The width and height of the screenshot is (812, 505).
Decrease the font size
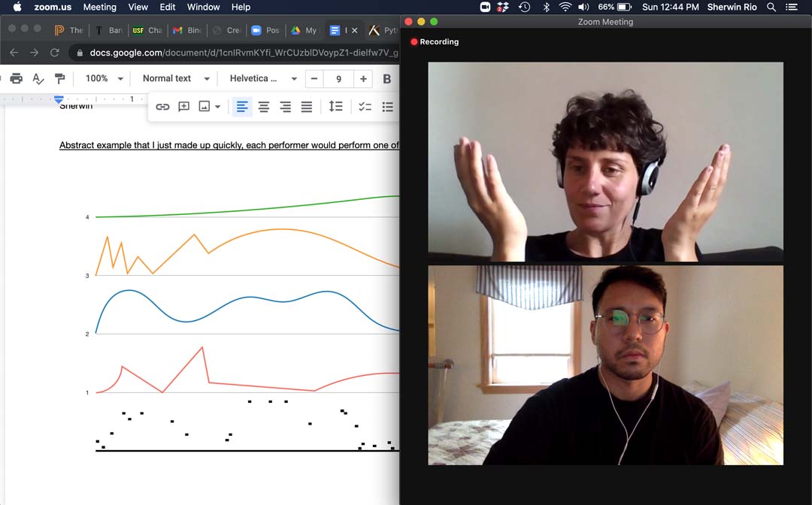[x=314, y=79]
